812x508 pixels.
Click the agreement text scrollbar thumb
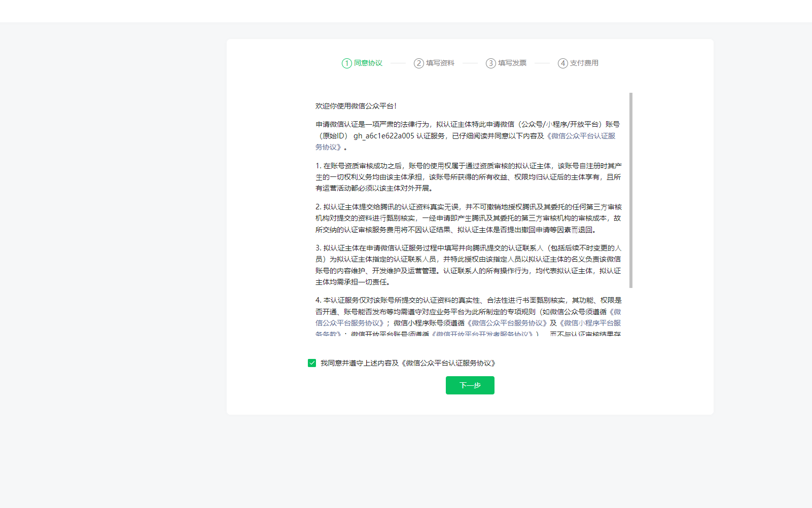pos(631,190)
